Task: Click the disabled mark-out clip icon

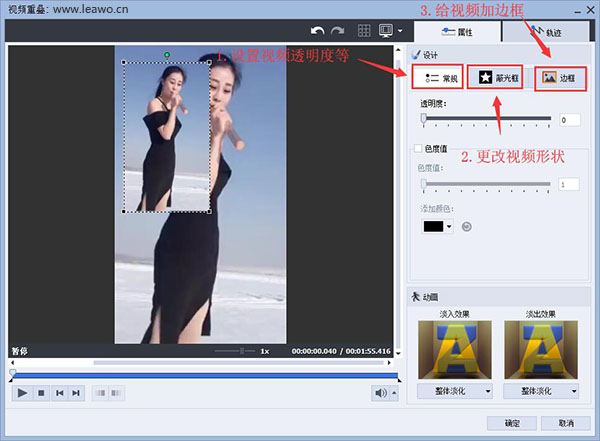Action: (116, 393)
